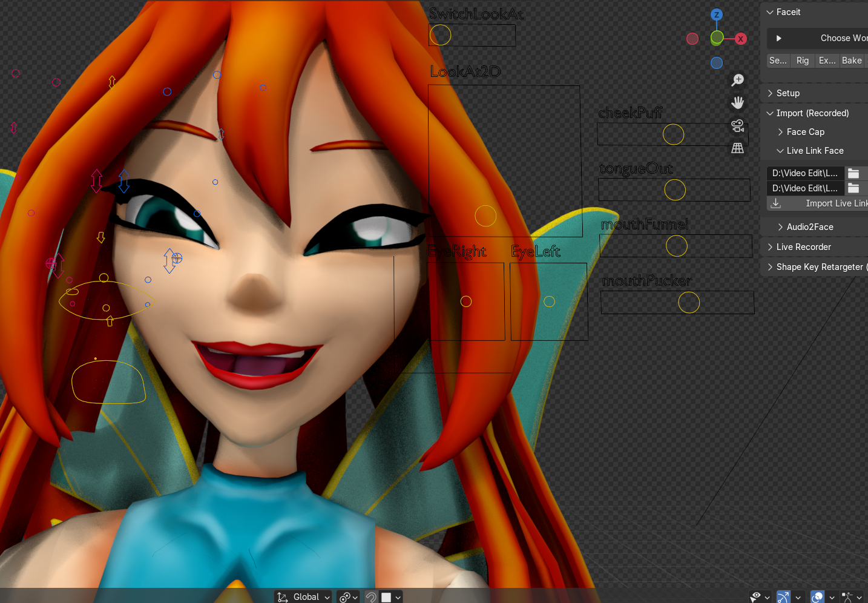Open the gizmo options dropdown arrow
This screenshot has width=868, height=603.
pos(798,598)
